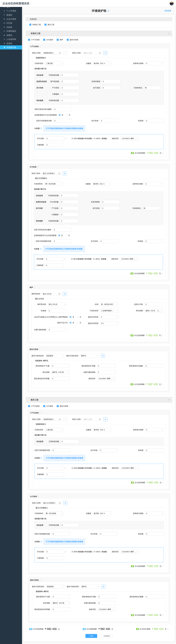Click the 增值税 sidebar icon
The image size is (176, 644).
[4, 15]
